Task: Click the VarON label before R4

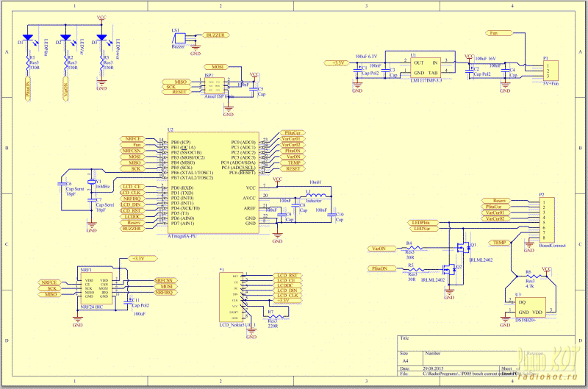Action: 381,249
